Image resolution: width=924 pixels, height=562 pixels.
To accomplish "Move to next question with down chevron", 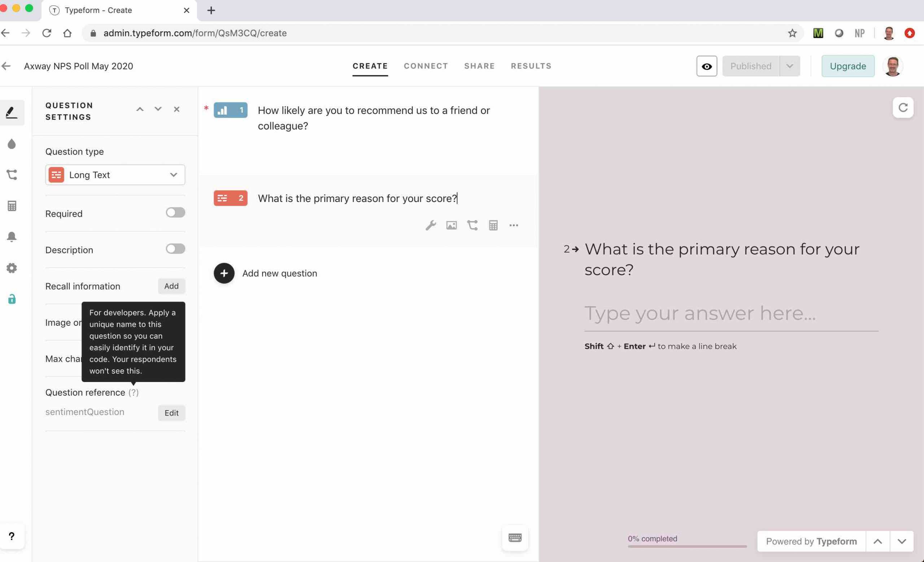I will [158, 109].
